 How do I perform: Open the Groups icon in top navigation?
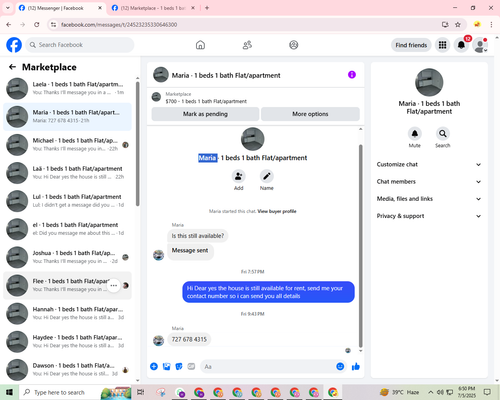[x=294, y=45]
